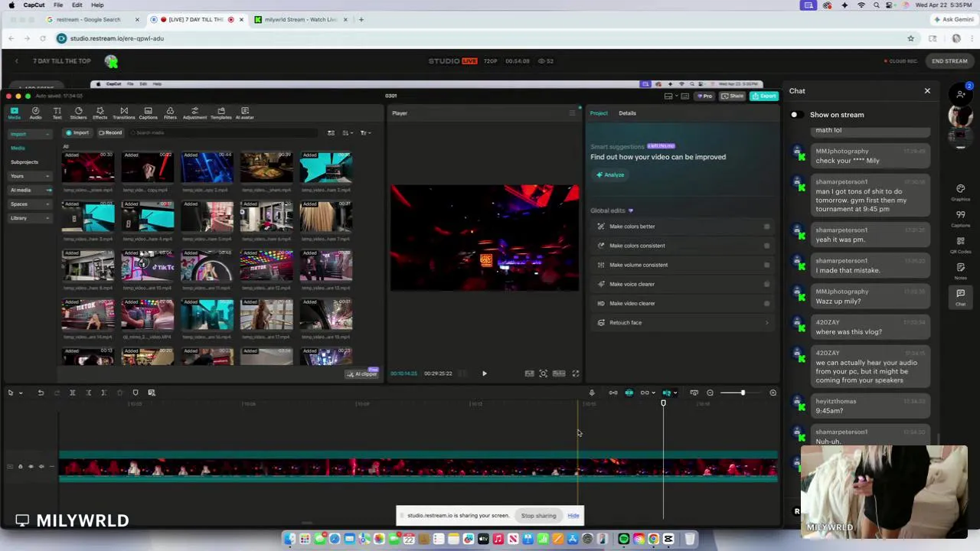Toggle Make colors better option
The width and height of the screenshot is (980, 551).
click(766, 227)
